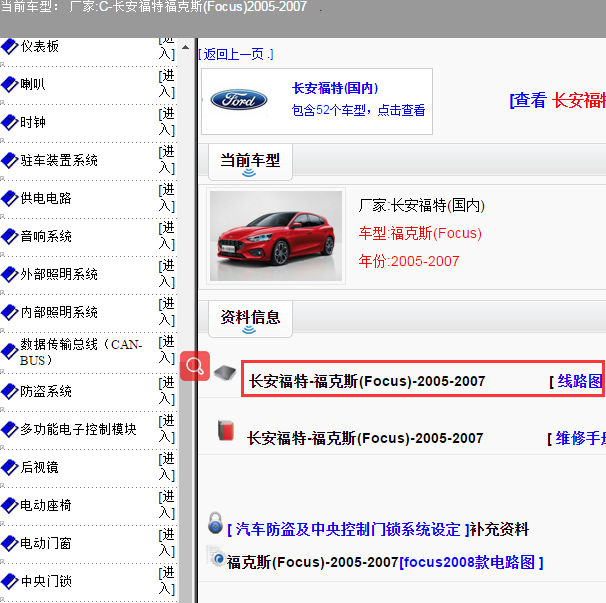Click the left panel scroll-up arrow
Screen dimensions: 606x603
186,47
